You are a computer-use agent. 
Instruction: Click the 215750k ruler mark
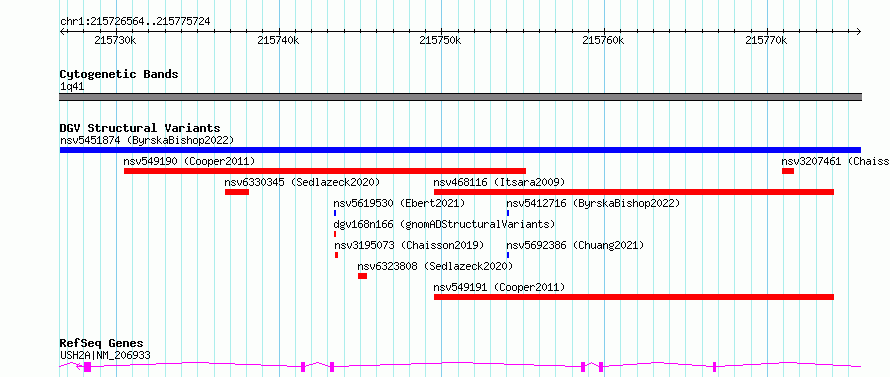click(440, 40)
